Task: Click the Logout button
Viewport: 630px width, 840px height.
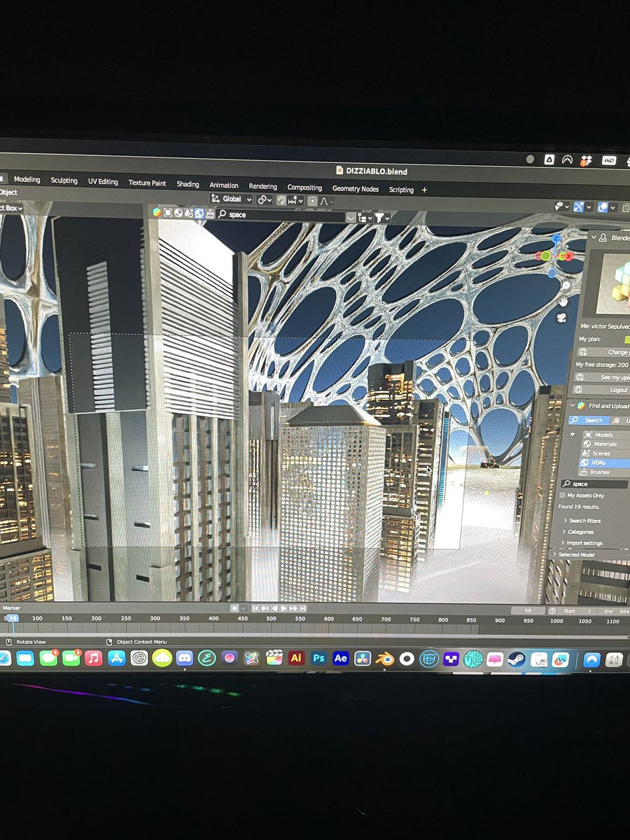Action: pos(601,389)
